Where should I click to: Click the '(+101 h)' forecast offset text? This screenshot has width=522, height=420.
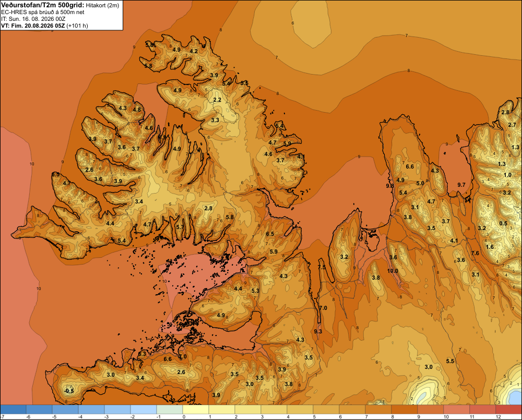77,26
